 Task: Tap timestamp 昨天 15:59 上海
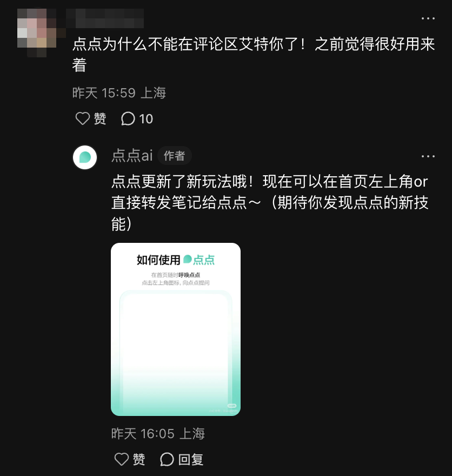[x=119, y=93]
